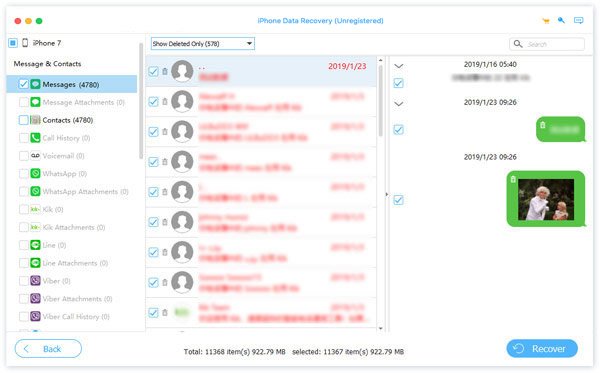This screenshot has height=373, width=600.
Task: Click the Contacts category icon
Action: 36,120
